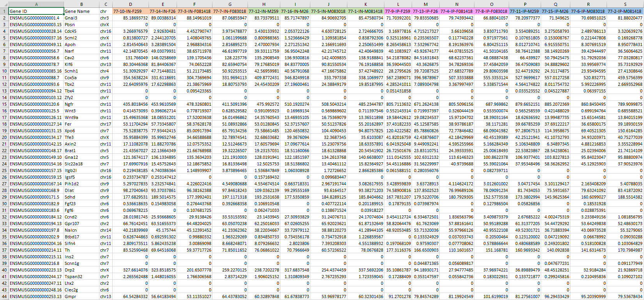Click gene ID 'ENSMUSG00000000253.13'
Image resolution: width=644 pixels, height=300 pixels.
pyautogui.click(x=36, y=296)
